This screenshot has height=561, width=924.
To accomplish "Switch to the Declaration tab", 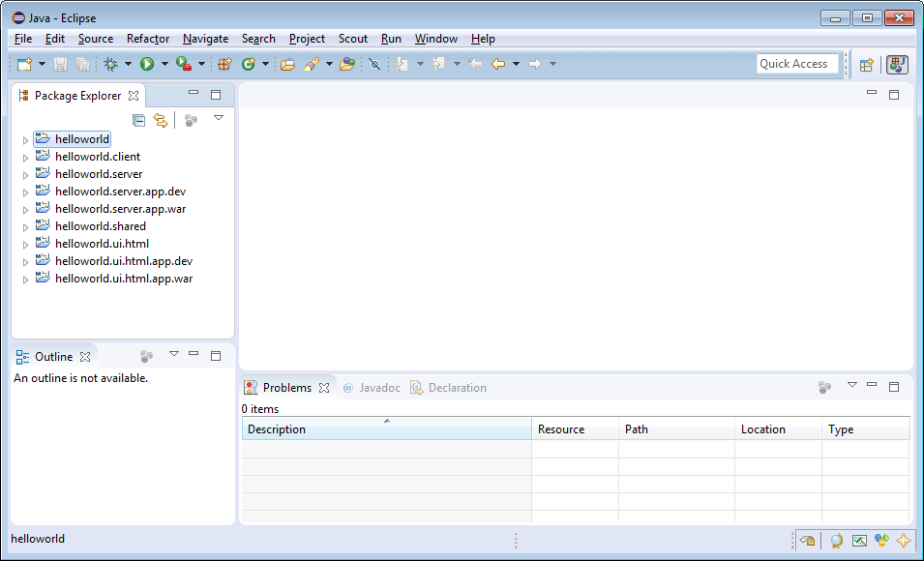I will tap(449, 388).
